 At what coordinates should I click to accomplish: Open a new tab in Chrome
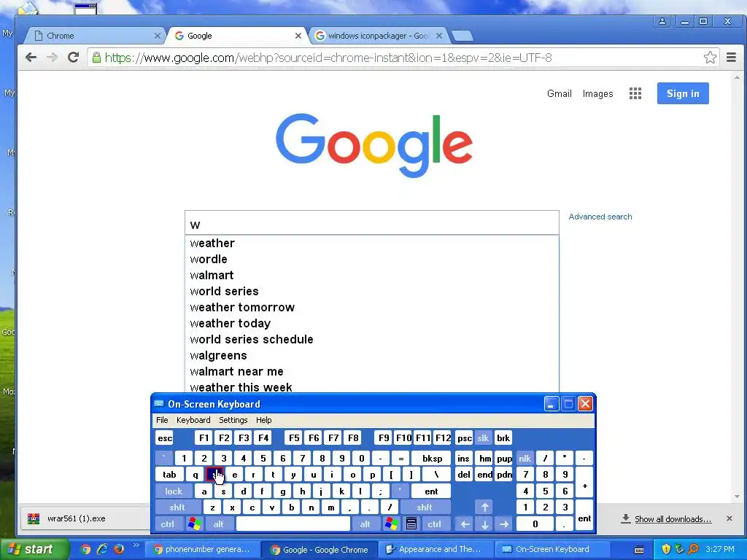(x=462, y=36)
